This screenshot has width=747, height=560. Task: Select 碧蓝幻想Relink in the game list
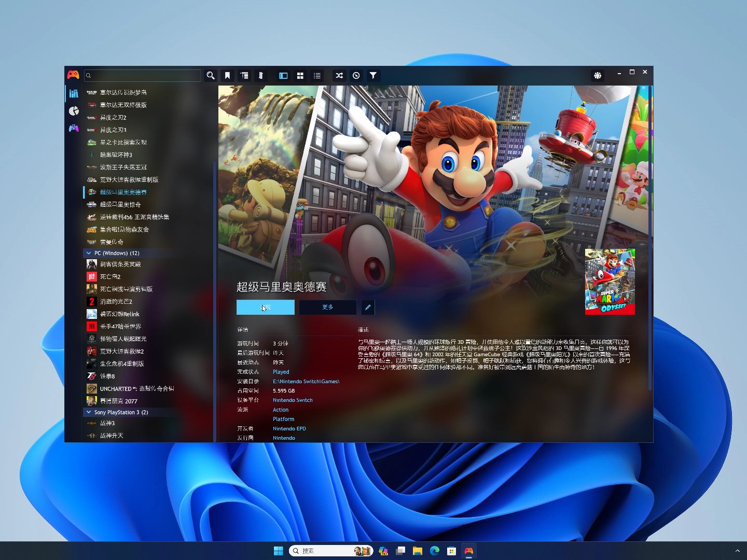tap(148, 314)
